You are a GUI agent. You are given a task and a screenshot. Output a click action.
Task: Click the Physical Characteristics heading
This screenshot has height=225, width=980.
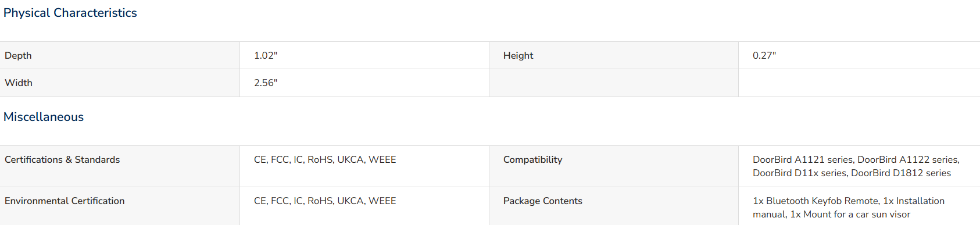click(70, 13)
